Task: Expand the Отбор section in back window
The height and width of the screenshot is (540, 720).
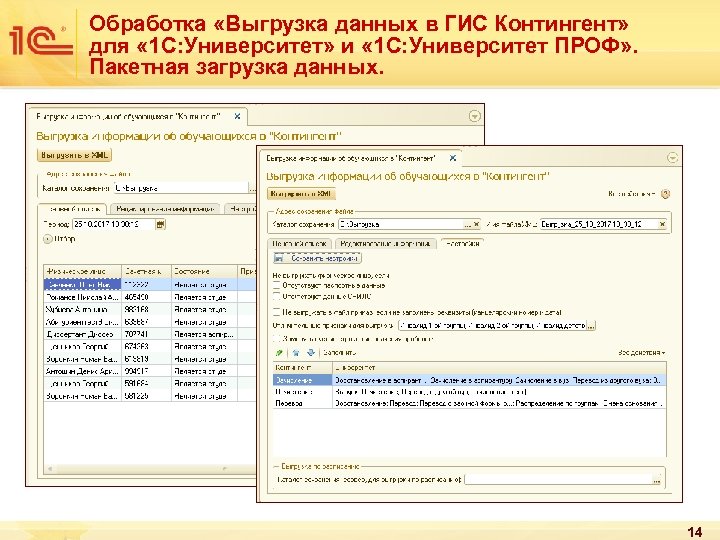Action: tap(48, 239)
